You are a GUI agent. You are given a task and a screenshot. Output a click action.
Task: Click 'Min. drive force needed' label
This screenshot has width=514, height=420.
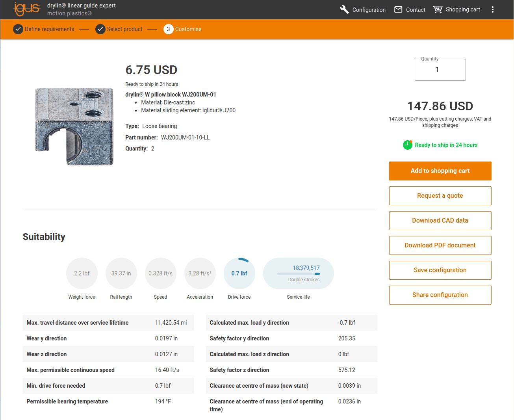56,386
